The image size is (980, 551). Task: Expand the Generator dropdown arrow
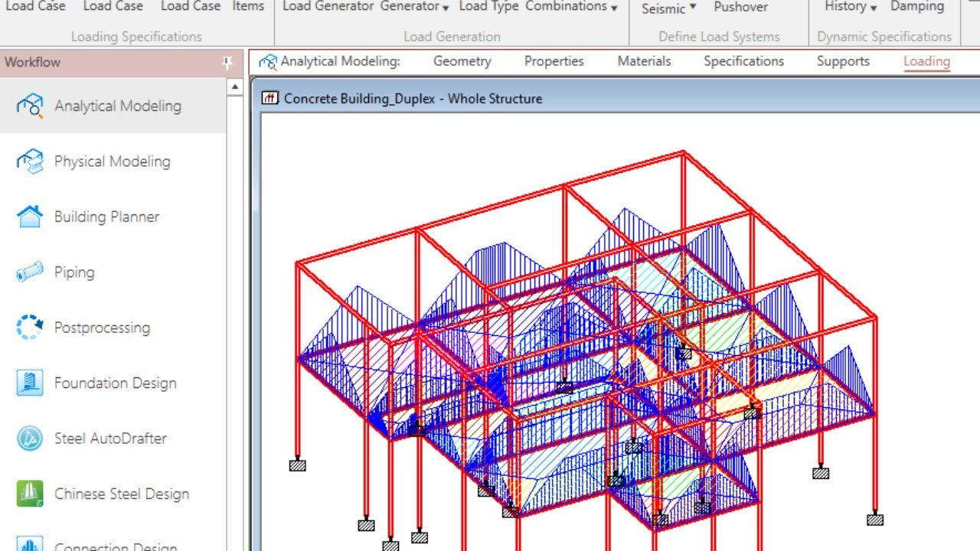(445, 8)
